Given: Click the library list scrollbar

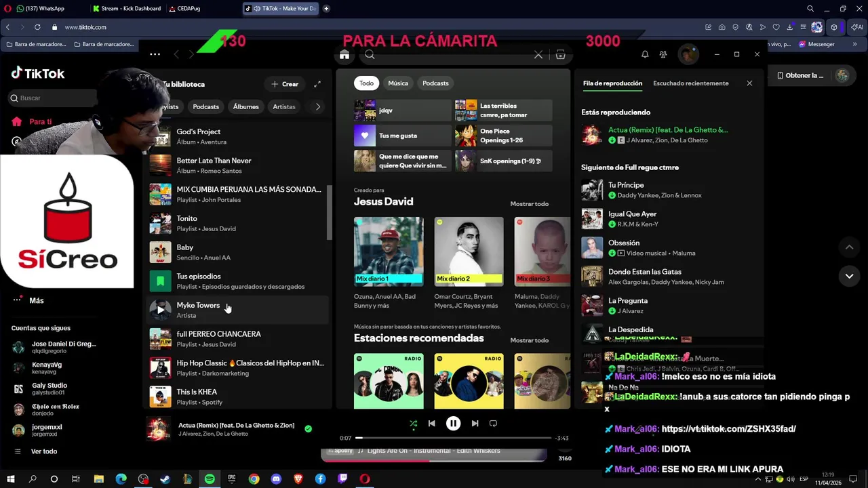Looking at the screenshot, I should [330, 211].
